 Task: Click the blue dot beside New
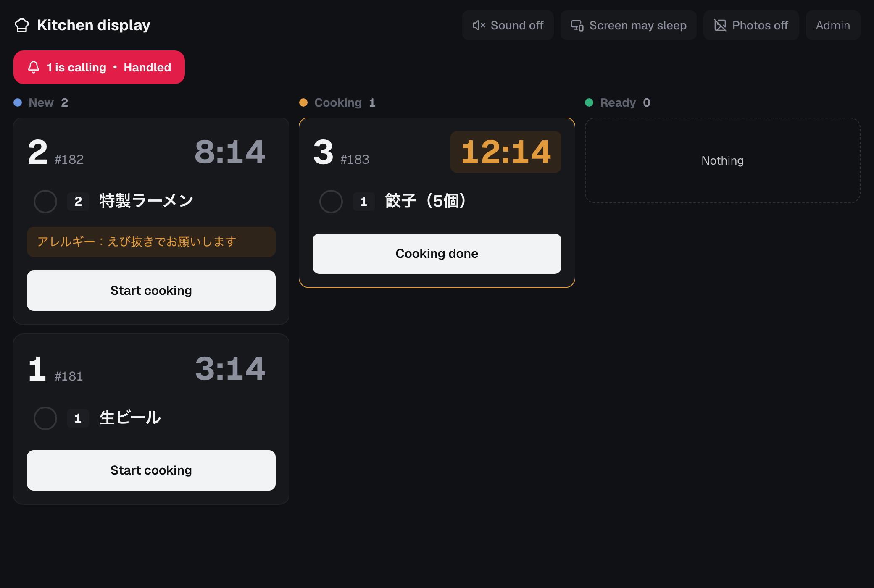click(18, 102)
